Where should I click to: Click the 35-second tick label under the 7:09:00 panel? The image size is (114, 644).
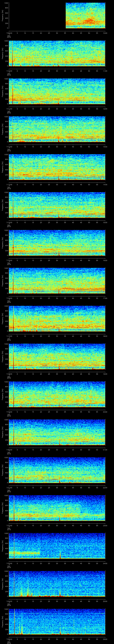pyautogui.click(x=65, y=33)
